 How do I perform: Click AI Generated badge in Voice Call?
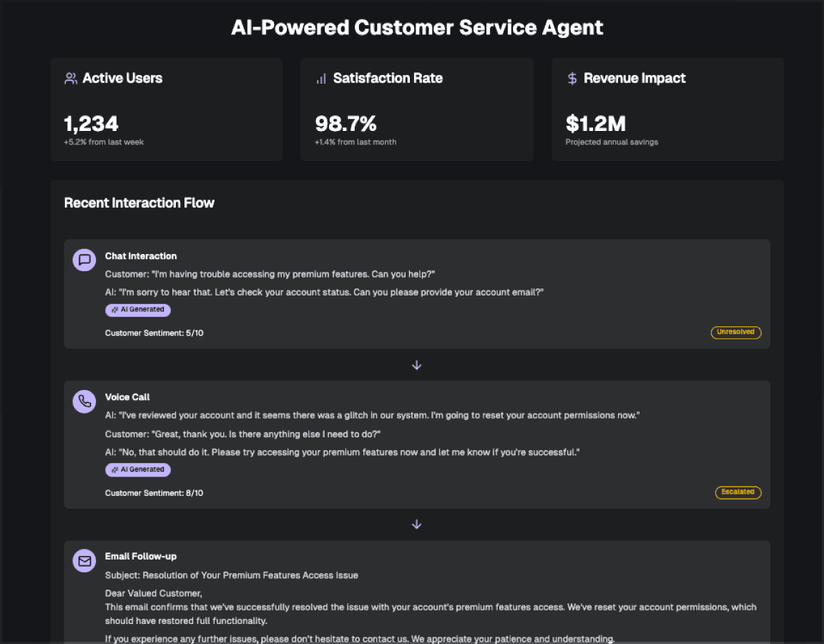[138, 469]
